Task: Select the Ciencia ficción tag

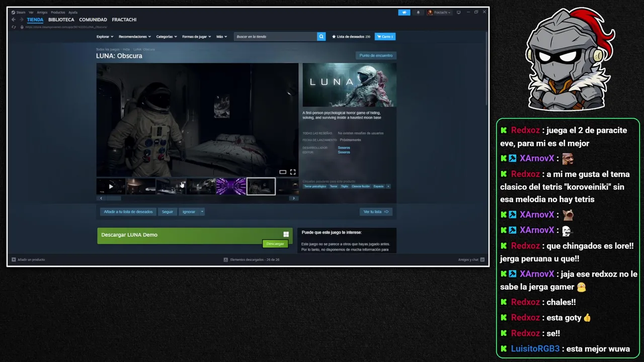Action: coord(361,186)
